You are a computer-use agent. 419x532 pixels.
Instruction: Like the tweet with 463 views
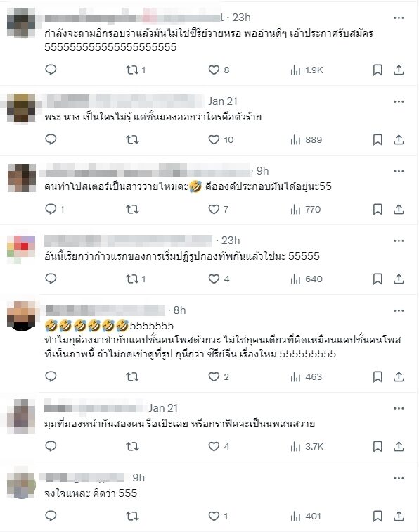(214, 376)
